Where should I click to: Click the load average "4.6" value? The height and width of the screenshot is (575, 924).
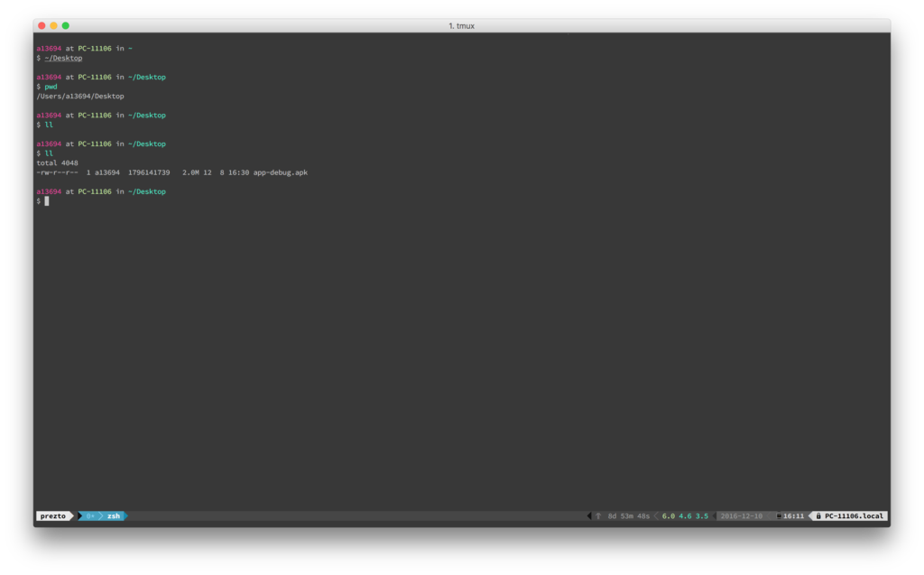(685, 516)
